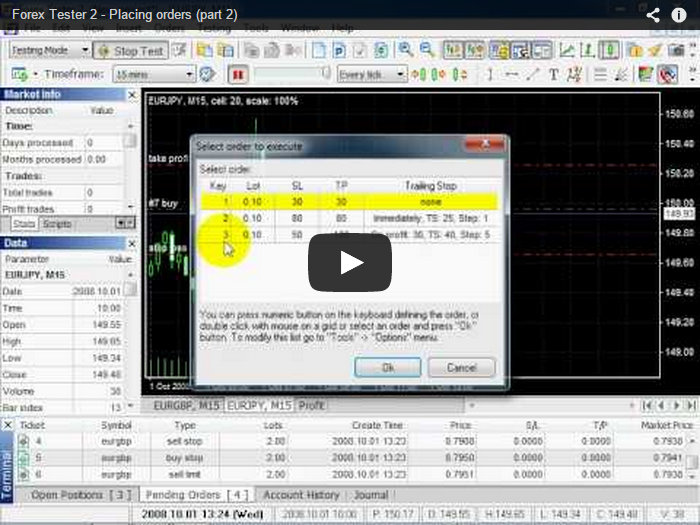Click the new blank page icon

pos(318,50)
